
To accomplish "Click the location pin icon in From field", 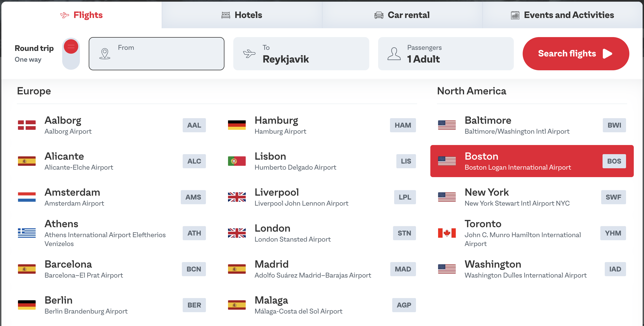I will (x=105, y=54).
